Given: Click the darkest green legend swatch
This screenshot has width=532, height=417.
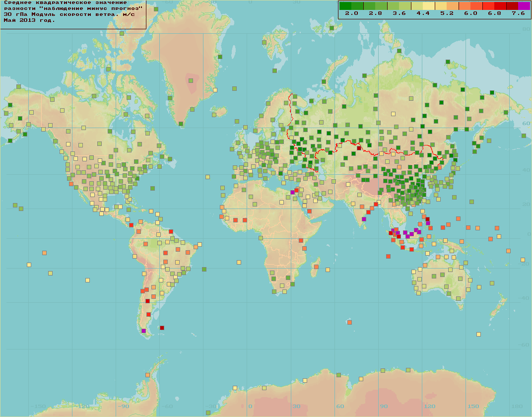Looking at the screenshot, I should 345,6.
